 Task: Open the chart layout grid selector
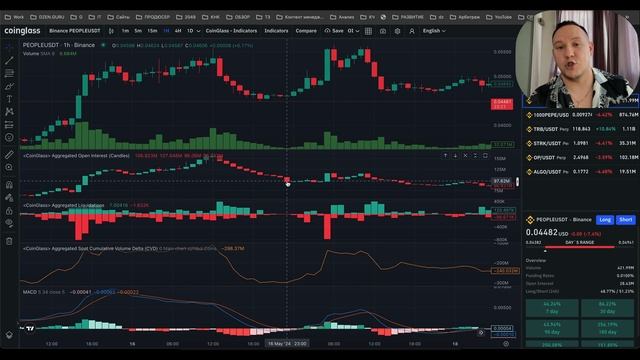tap(368, 31)
